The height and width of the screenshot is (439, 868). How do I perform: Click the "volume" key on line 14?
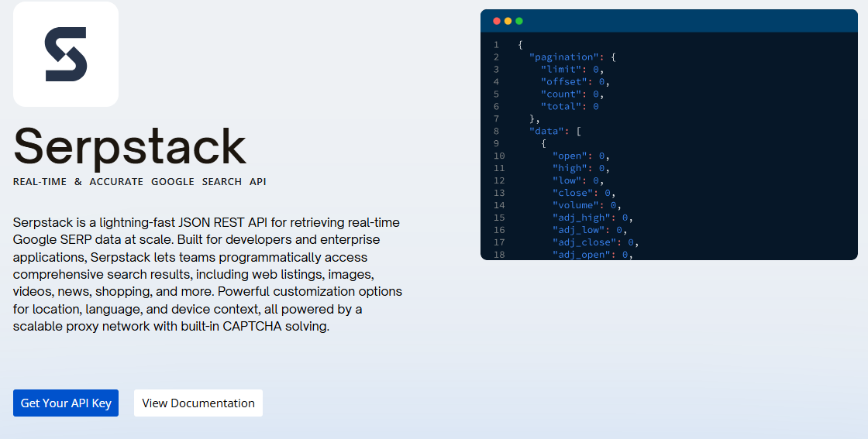578,205
